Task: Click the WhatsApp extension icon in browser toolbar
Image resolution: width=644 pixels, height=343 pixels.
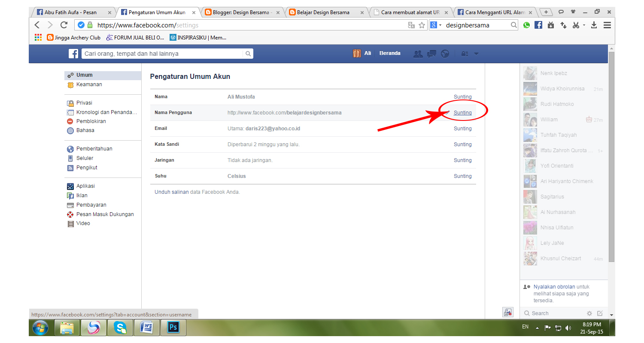Action: tap(526, 25)
